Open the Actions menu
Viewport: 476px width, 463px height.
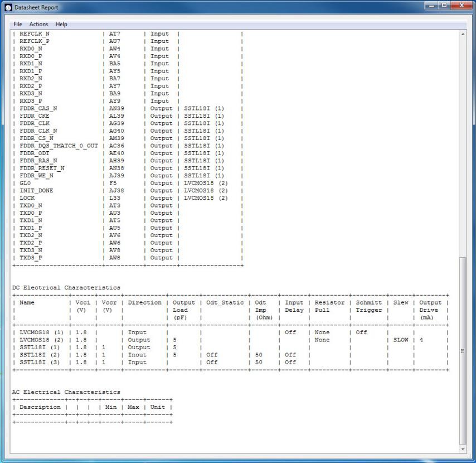(38, 25)
